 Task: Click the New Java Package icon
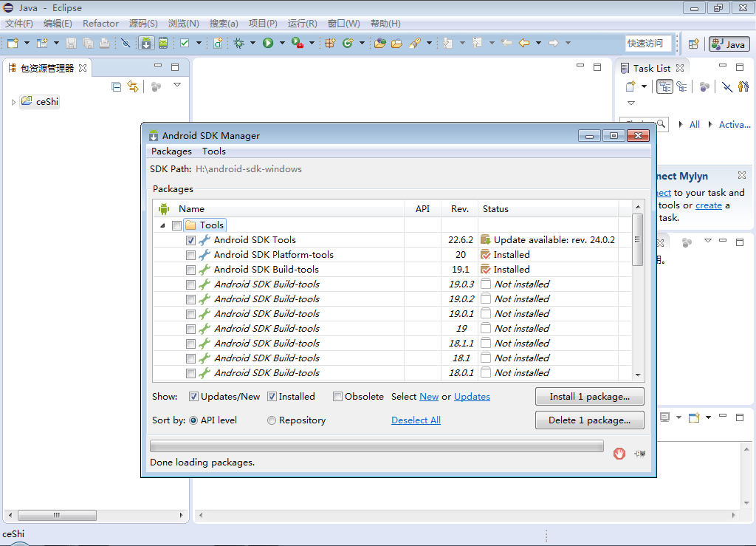click(330, 44)
